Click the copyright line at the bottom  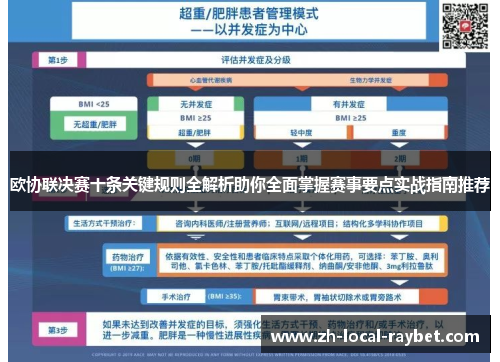click(x=249, y=355)
